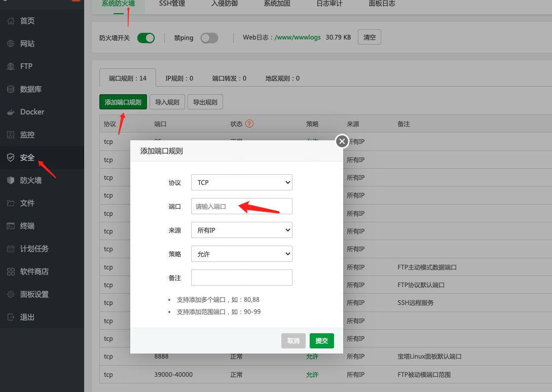This screenshot has width=552, height=392.
Task: Click the 软件商店 grid icon
Action: 11,271
